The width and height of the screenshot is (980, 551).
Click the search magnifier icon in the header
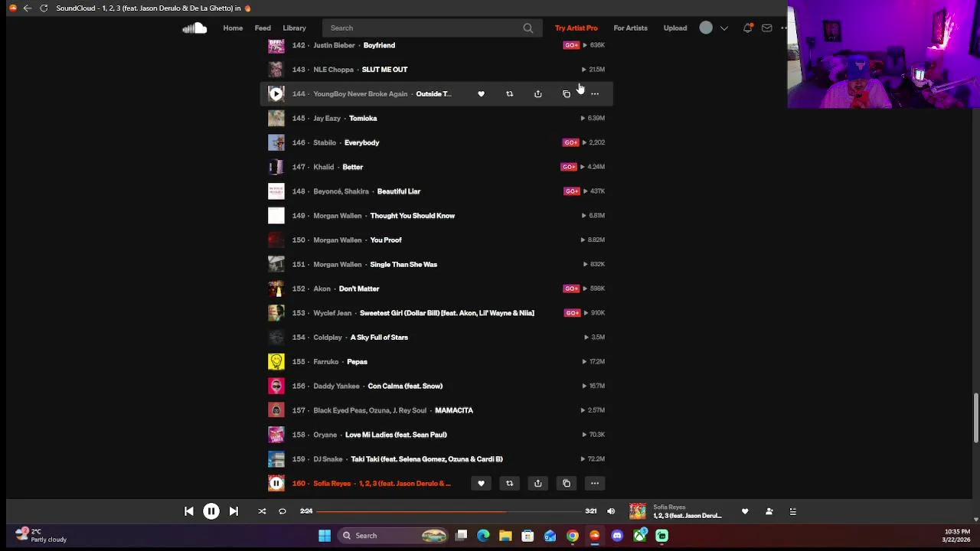pos(528,28)
